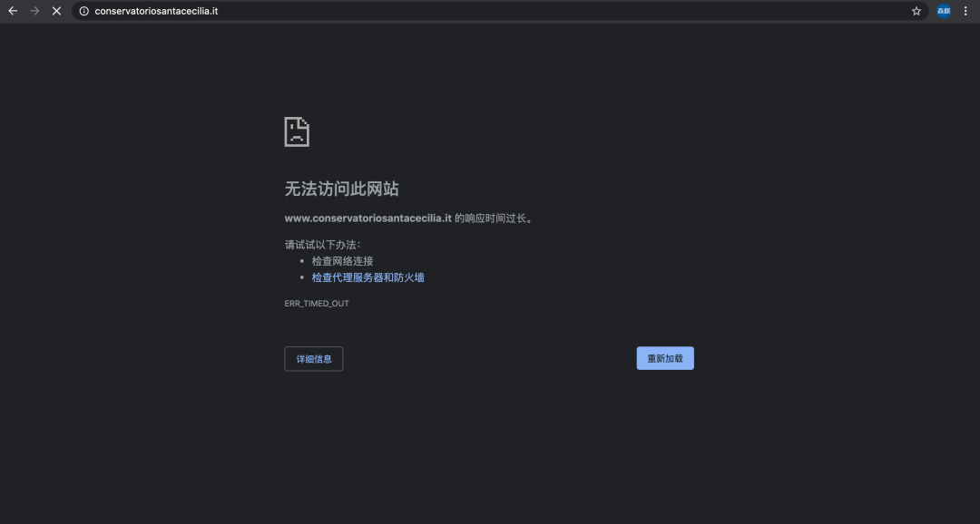The height and width of the screenshot is (524, 980).
Task: Click the www.conservatoriosantacecilia.it hostname text
Action: [x=368, y=218]
